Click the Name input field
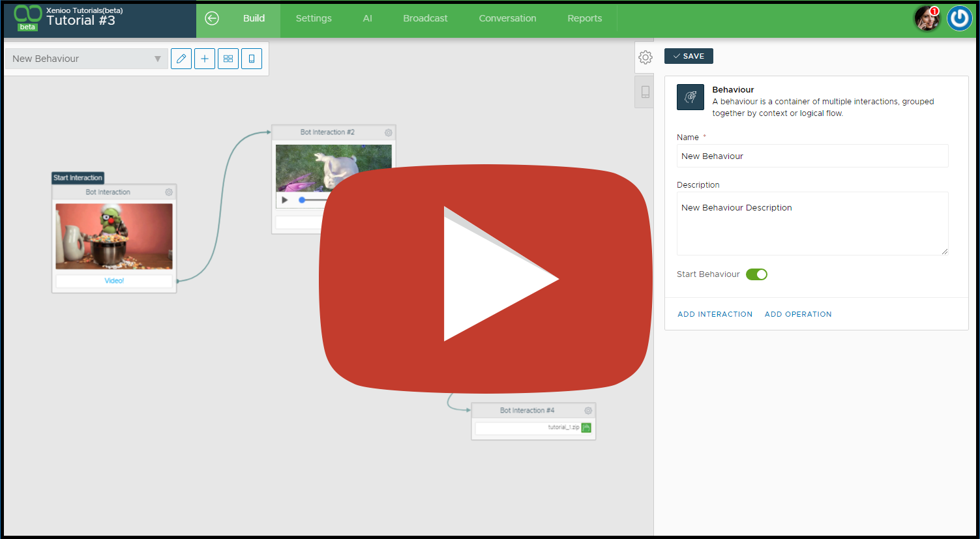 click(812, 156)
